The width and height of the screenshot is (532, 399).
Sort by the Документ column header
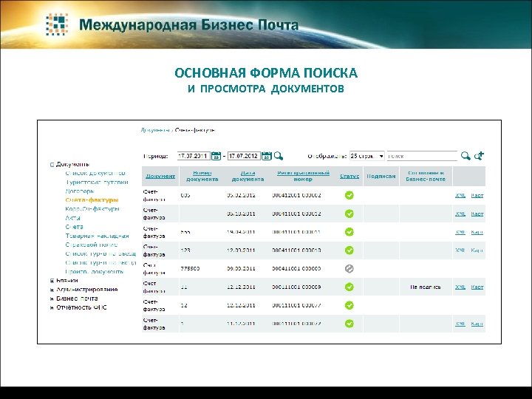tap(160, 176)
